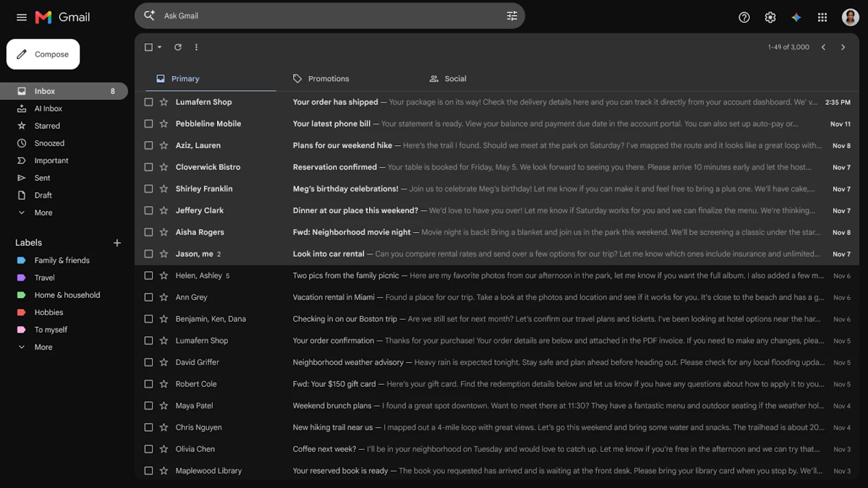
Task: Open the Sent folder
Action: click(64, 178)
